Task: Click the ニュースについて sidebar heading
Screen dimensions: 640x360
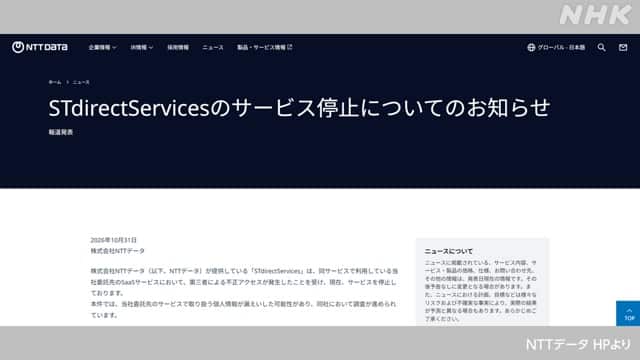Action: click(x=449, y=251)
